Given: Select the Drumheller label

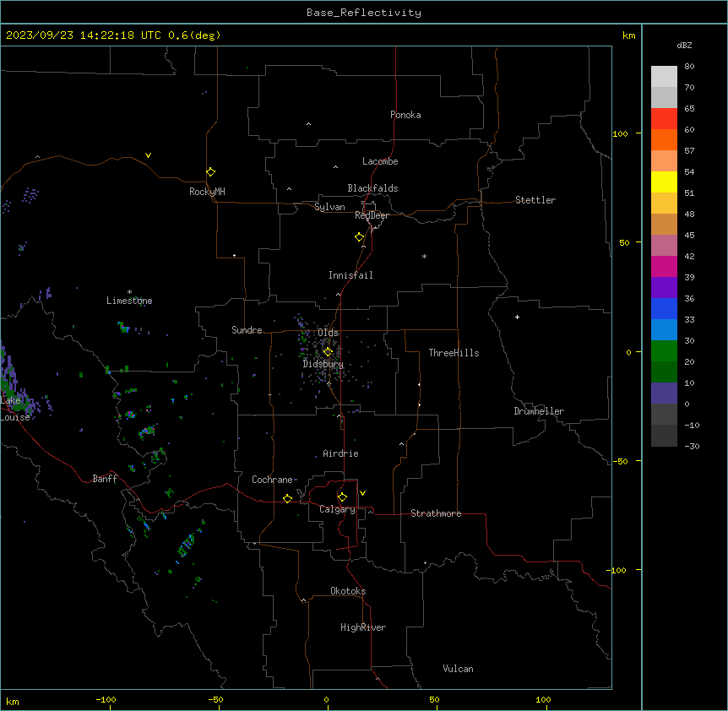Looking at the screenshot, I should [x=539, y=411].
